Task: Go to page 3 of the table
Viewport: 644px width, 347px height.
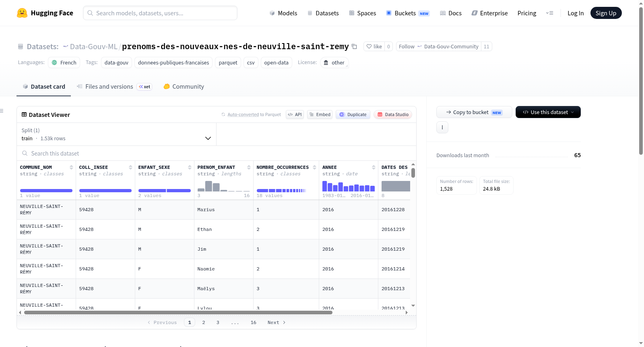Action: (218, 322)
